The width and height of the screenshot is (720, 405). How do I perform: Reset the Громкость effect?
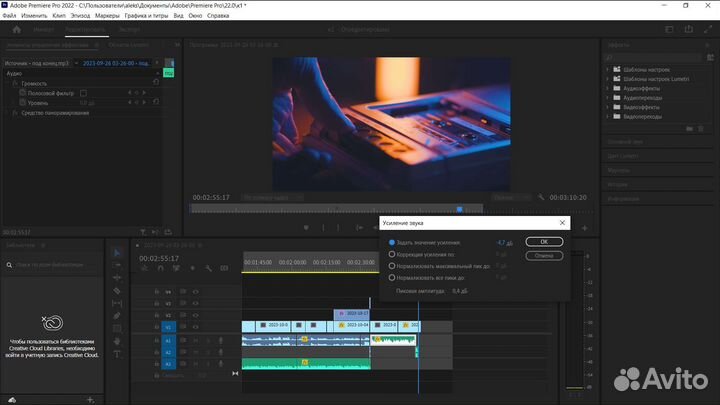[156, 82]
